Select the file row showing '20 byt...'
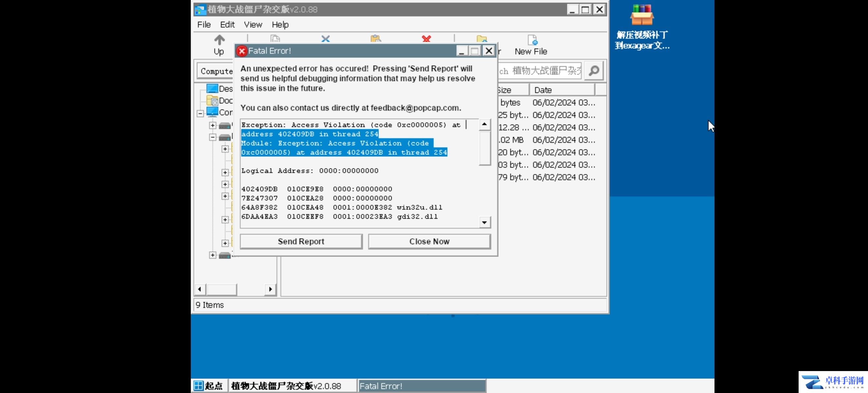This screenshot has height=393, width=868. pyautogui.click(x=547, y=152)
